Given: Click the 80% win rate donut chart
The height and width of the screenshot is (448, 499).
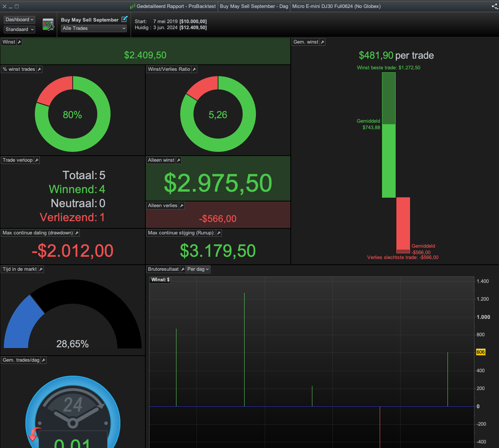Looking at the screenshot, I should click(x=73, y=114).
